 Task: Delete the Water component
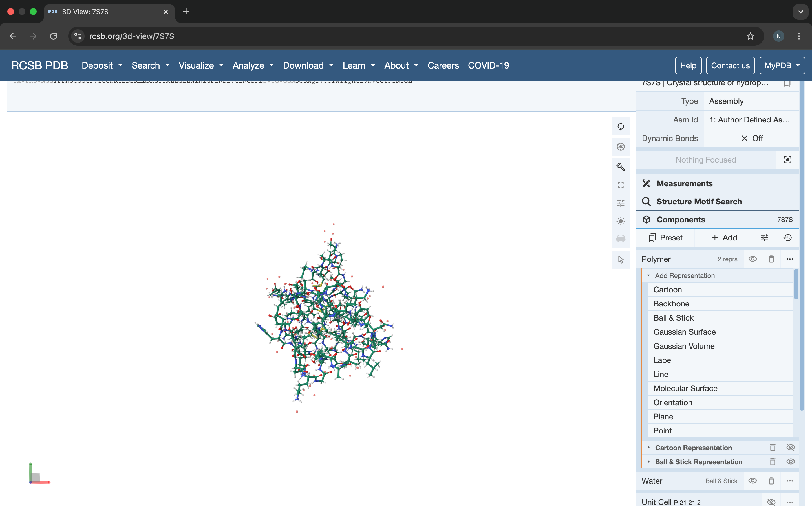771,481
